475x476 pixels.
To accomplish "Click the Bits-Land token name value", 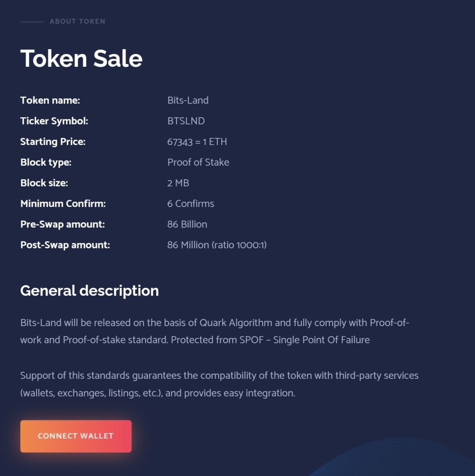I will click(x=188, y=101).
